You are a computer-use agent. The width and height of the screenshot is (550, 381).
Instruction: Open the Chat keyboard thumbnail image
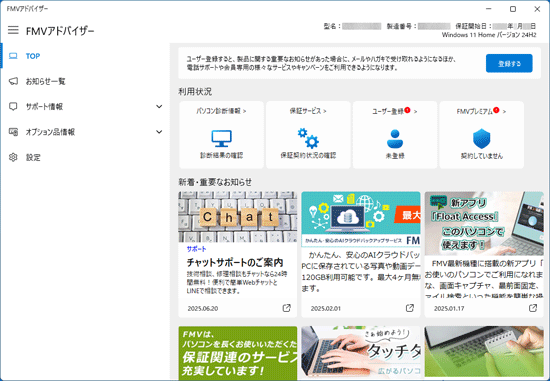coord(238,217)
